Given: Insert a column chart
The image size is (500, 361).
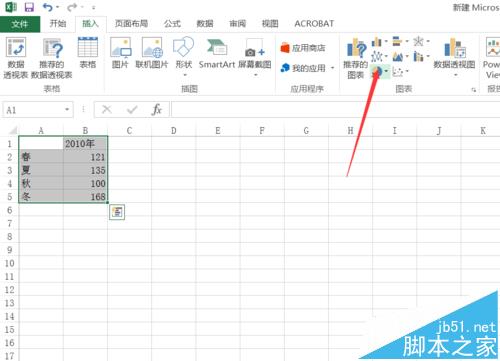Looking at the screenshot, I should (379, 42).
